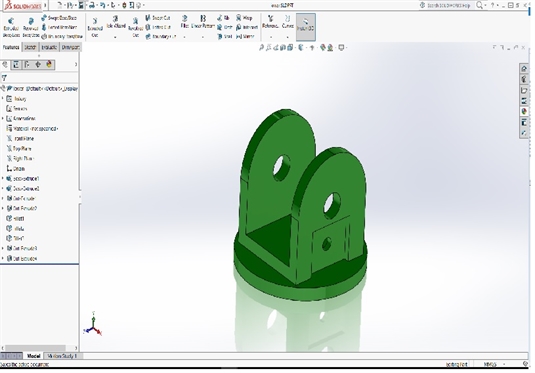
Task: Click the Undo icon in quick access toolbar
Action: [x=102, y=5]
